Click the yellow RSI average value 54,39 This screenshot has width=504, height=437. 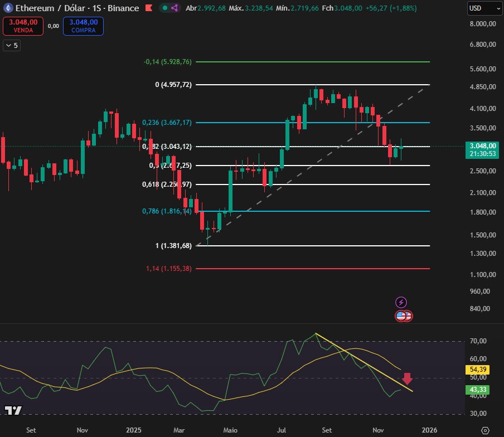(478, 370)
